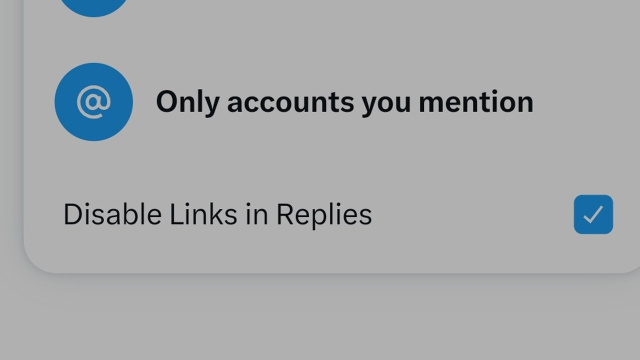Click the white checkmark inside the blue box
Viewport: 640px width, 360px height.
point(593,214)
